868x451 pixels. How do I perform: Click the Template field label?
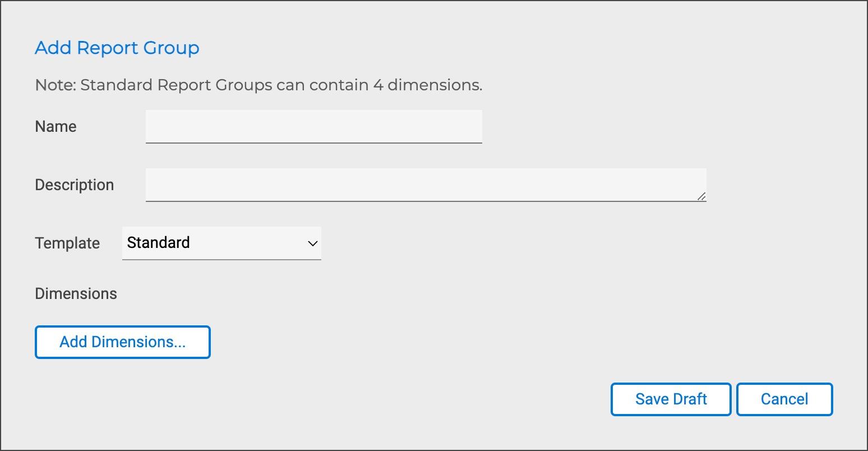point(67,243)
